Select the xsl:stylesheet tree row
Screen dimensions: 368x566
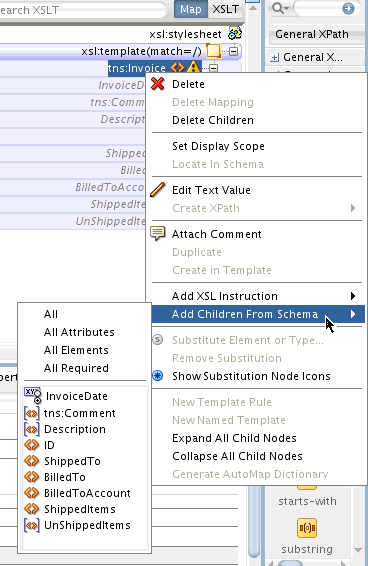[121, 34]
